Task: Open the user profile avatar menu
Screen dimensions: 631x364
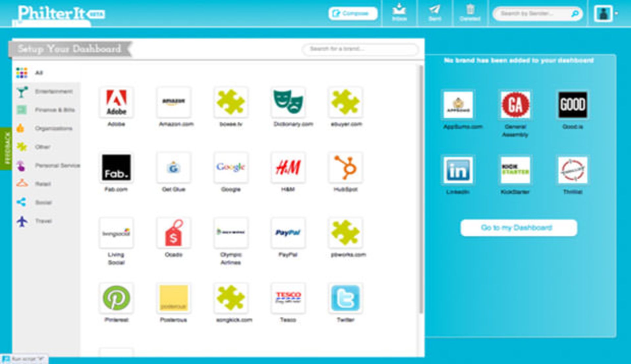Action: pos(603,14)
